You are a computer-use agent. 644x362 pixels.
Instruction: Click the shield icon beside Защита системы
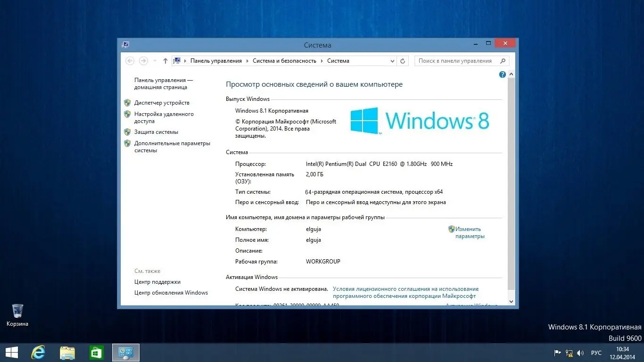pyautogui.click(x=127, y=132)
